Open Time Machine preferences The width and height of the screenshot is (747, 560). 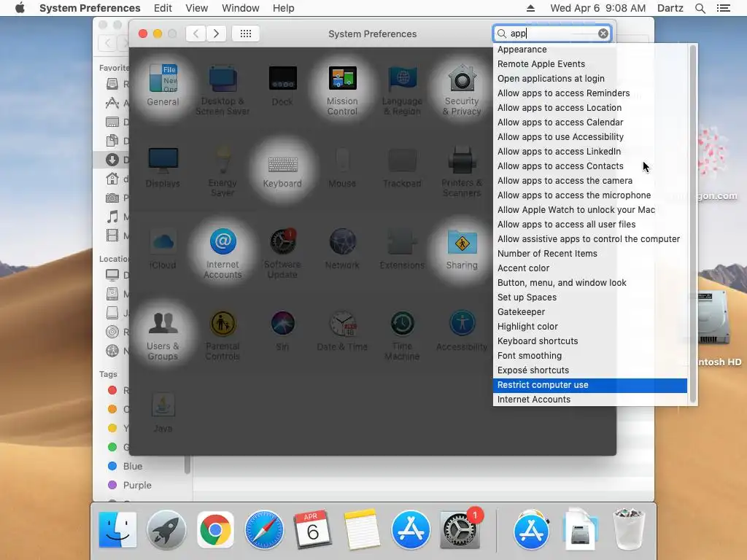pyautogui.click(x=402, y=335)
